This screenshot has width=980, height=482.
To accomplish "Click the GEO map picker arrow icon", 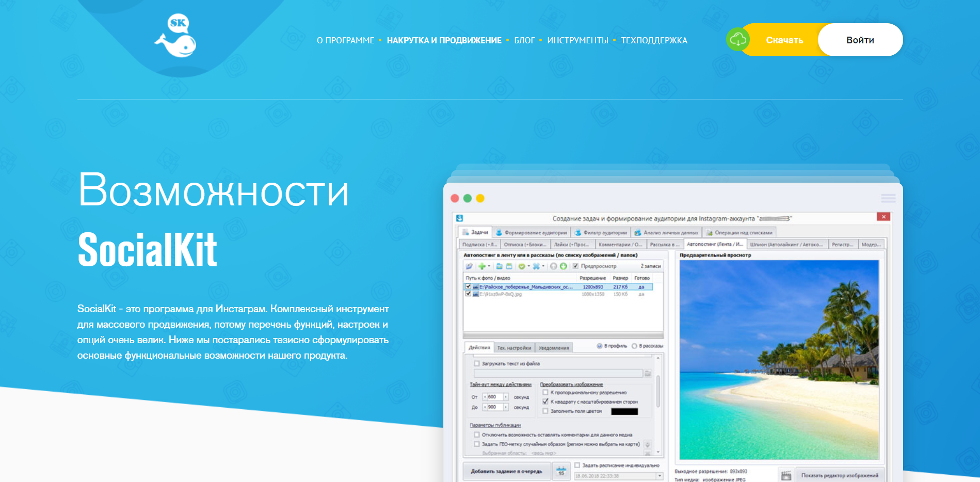I will pyautogui.click(x=648, y=444).
